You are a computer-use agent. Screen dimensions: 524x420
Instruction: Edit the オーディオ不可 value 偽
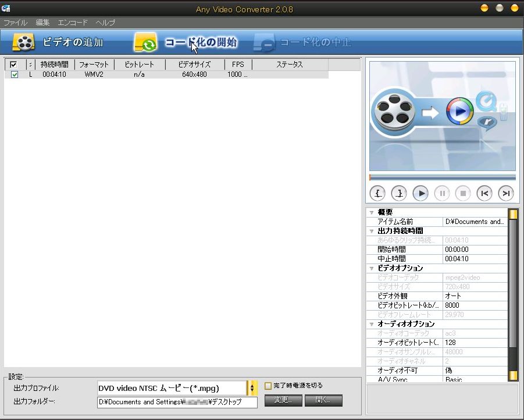point(475,371)
